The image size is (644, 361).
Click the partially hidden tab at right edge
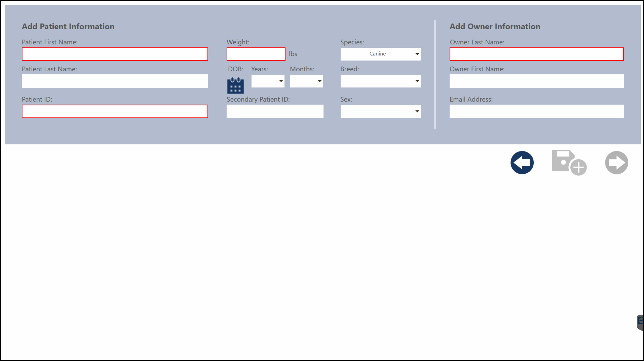(x=640, y=323)
